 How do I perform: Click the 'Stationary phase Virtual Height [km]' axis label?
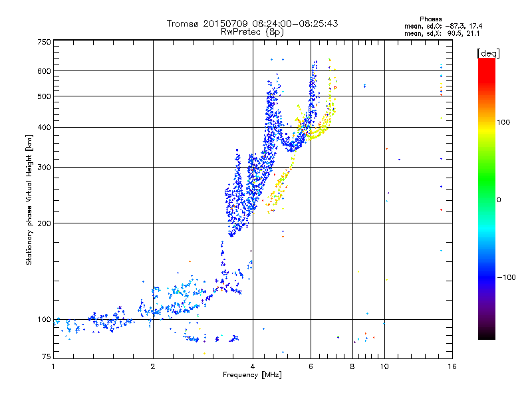pyautogui.click(x=29, y=199)
